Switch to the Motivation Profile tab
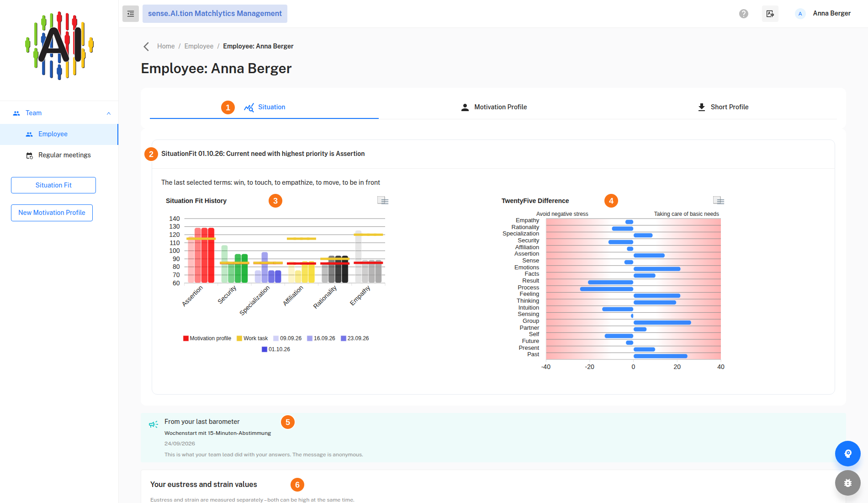 click(493, 107)
